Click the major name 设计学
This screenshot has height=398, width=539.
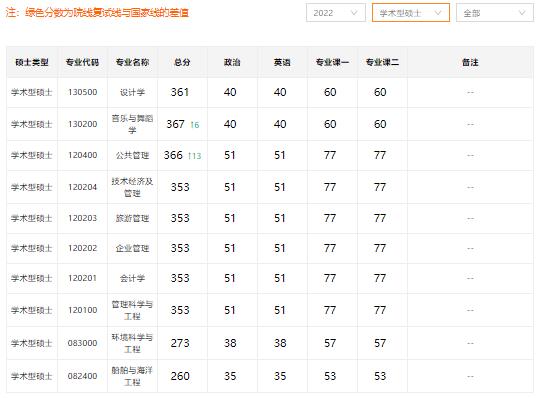132,92
